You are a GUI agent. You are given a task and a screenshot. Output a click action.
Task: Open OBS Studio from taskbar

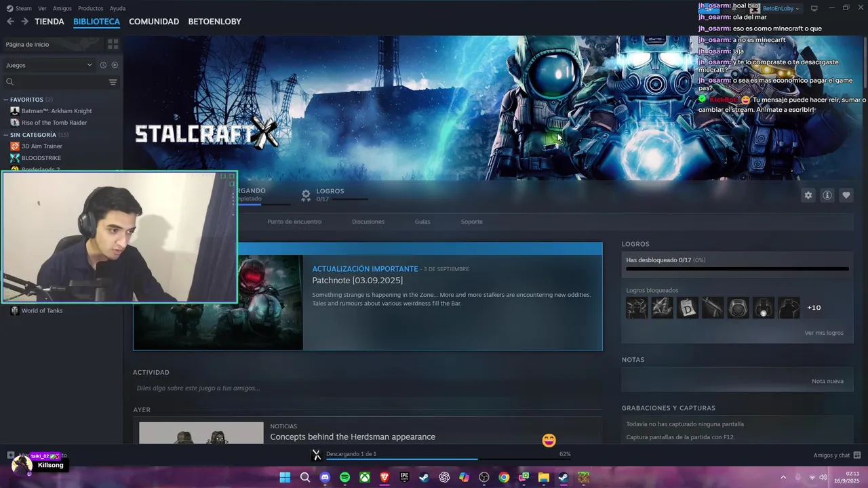[484, 477]
